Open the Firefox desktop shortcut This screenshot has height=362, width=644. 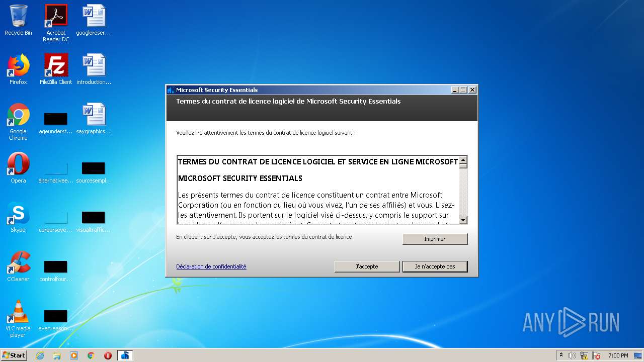pyautogui.click(x=18, y=69)
